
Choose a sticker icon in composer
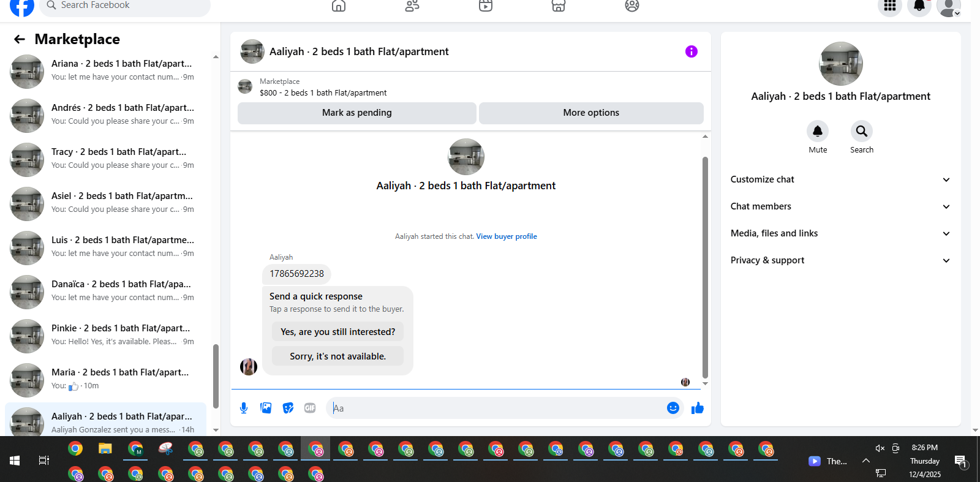coord(288,408)
